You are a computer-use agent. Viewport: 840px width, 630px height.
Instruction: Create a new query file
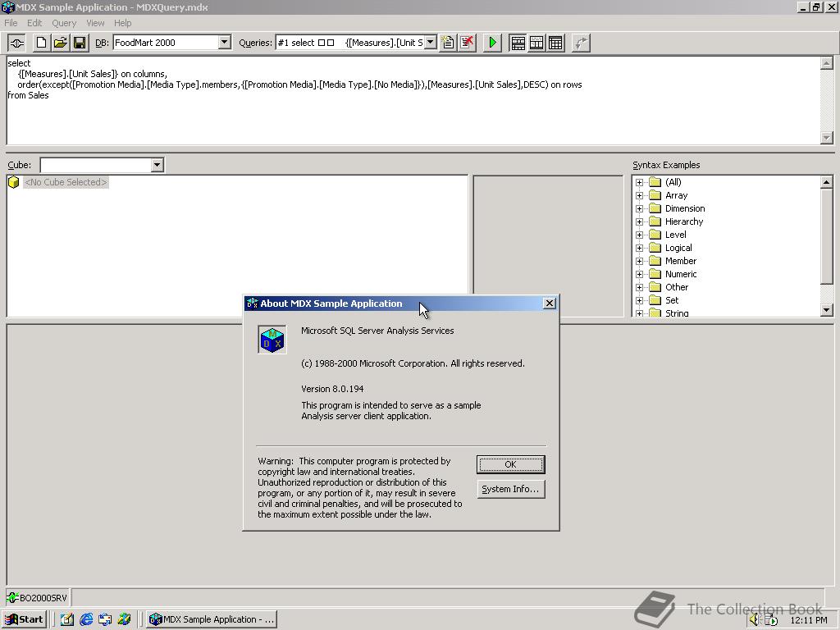pyautogui.click(x=41, y=43)
